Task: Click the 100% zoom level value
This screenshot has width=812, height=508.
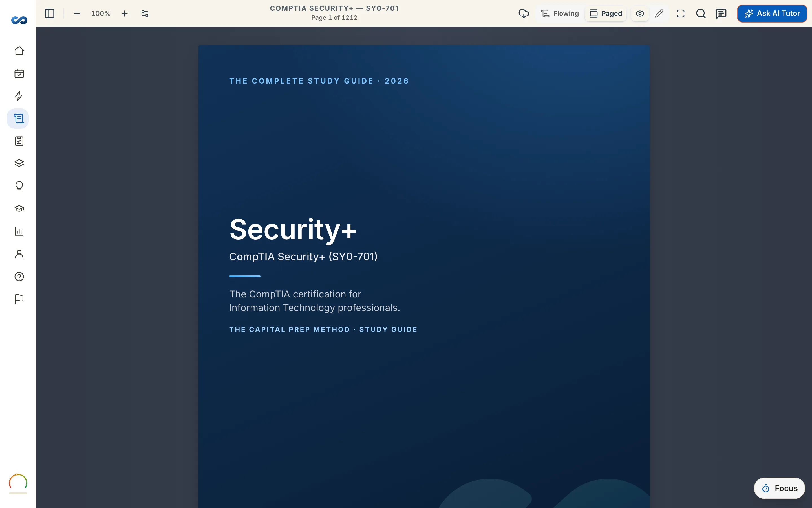Action: point(101,14)
